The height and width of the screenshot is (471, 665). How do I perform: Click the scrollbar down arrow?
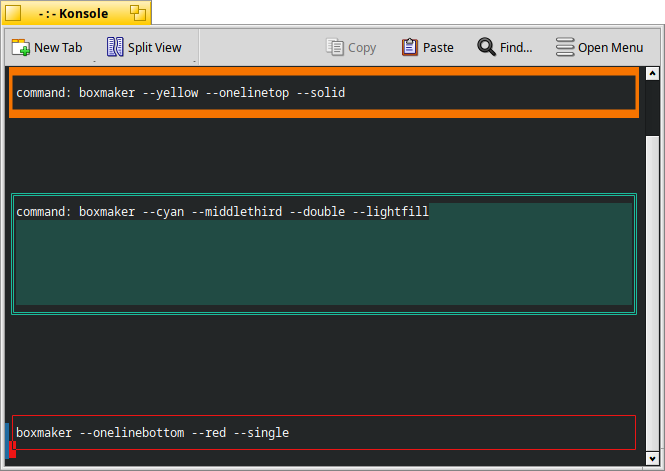coord(652,458)
